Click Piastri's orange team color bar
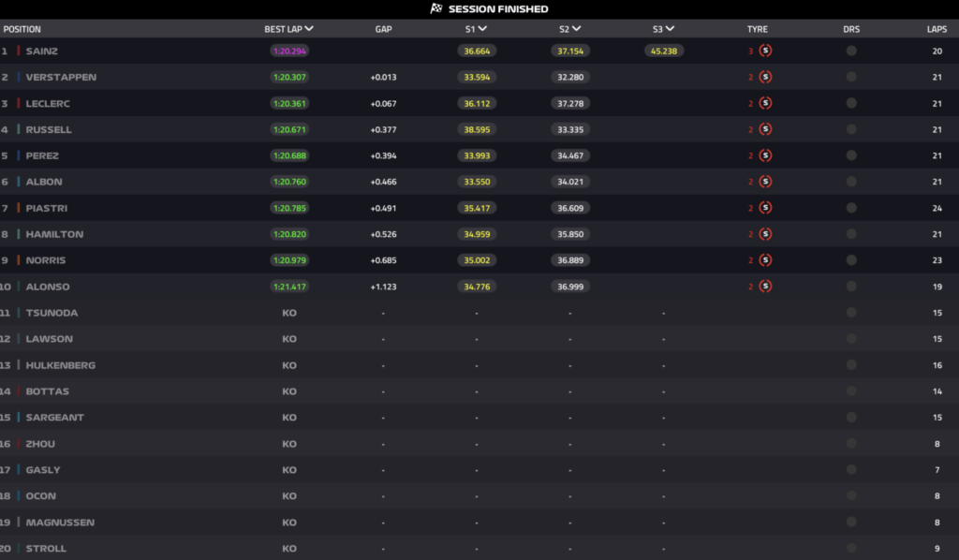 pyautogui.click(x=19, y=208)
